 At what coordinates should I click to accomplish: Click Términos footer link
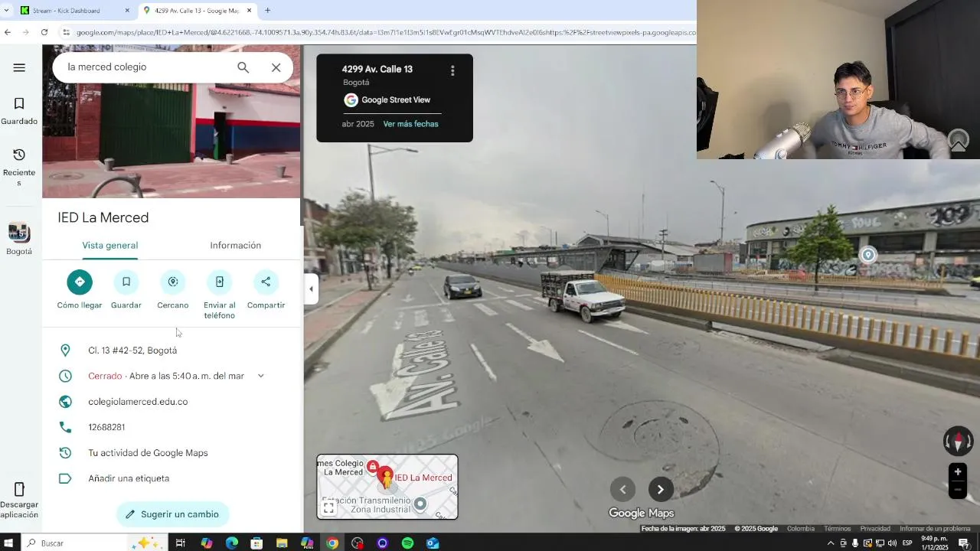pos(838,529)
